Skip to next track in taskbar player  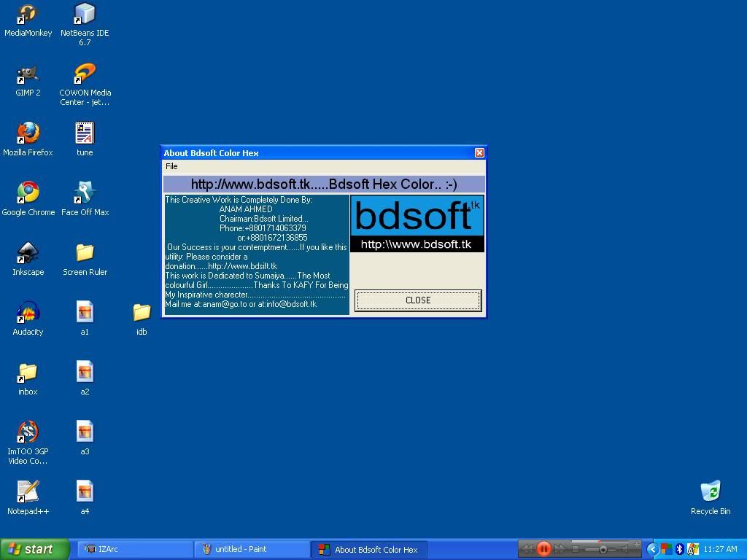pos(560,549)
